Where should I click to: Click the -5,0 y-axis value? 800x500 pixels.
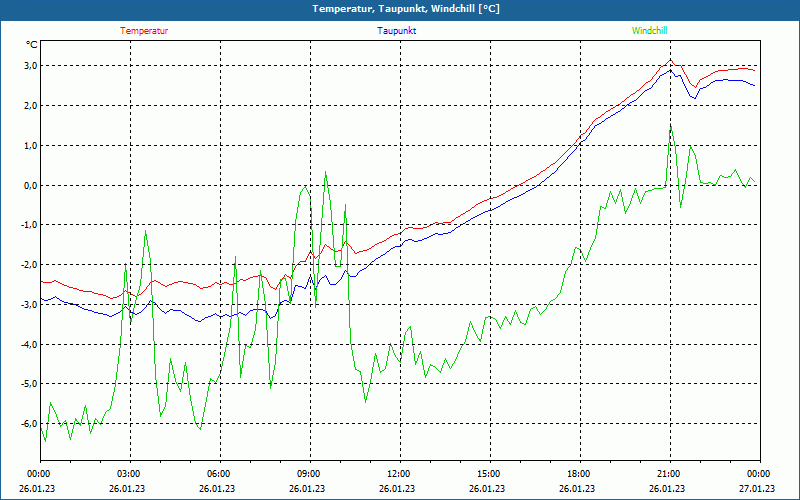pos(30,384)
